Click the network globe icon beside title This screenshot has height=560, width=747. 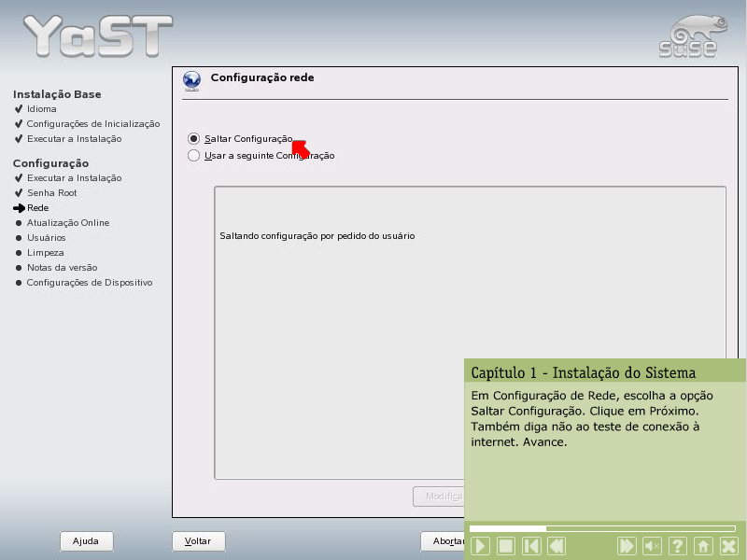192,81
